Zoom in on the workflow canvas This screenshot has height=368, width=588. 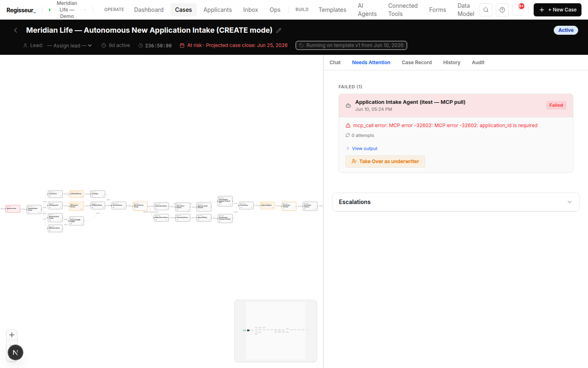click(12, 335)
